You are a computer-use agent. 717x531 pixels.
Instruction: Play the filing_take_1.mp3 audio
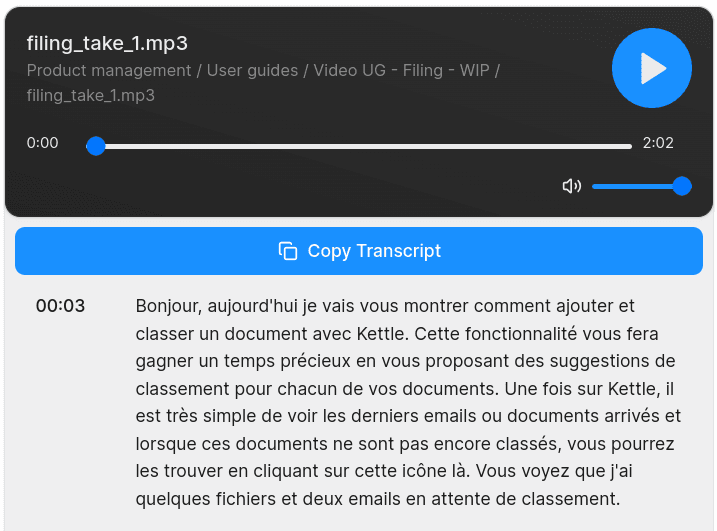pos(652,68)
